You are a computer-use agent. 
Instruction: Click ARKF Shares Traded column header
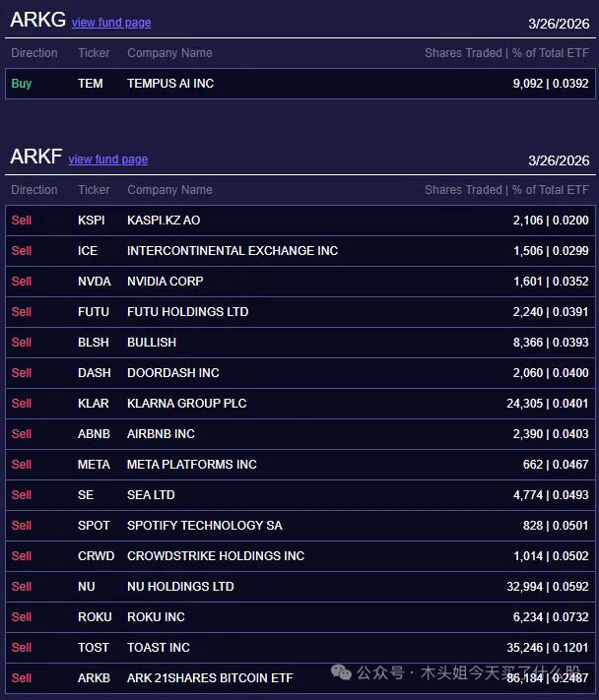[x=507, y=190]
